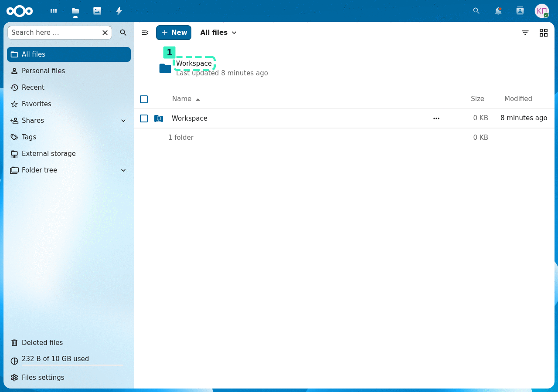Open the Contacts menu icon
The height and width of the screenshot is (392, 558).
(x=520, y=11)
